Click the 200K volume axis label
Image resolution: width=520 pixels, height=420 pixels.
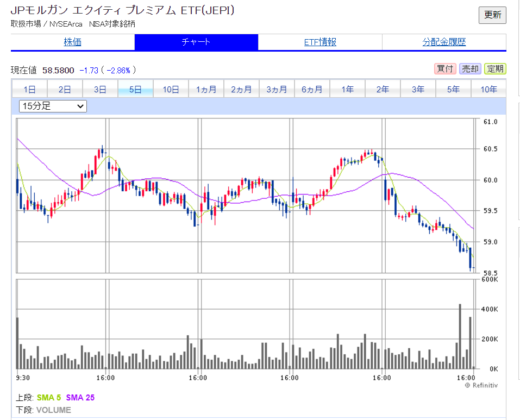(x=490, y=339)
